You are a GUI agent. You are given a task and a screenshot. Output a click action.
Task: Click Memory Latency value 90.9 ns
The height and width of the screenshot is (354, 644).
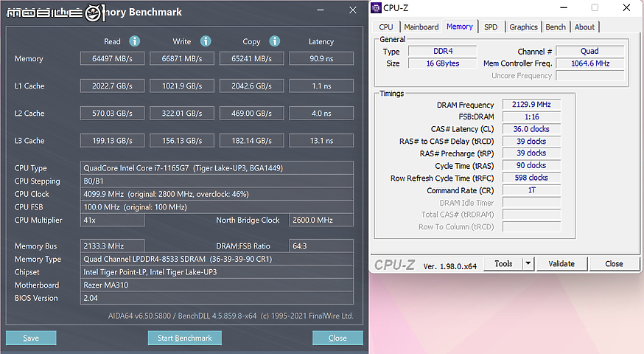coord(321,58)
